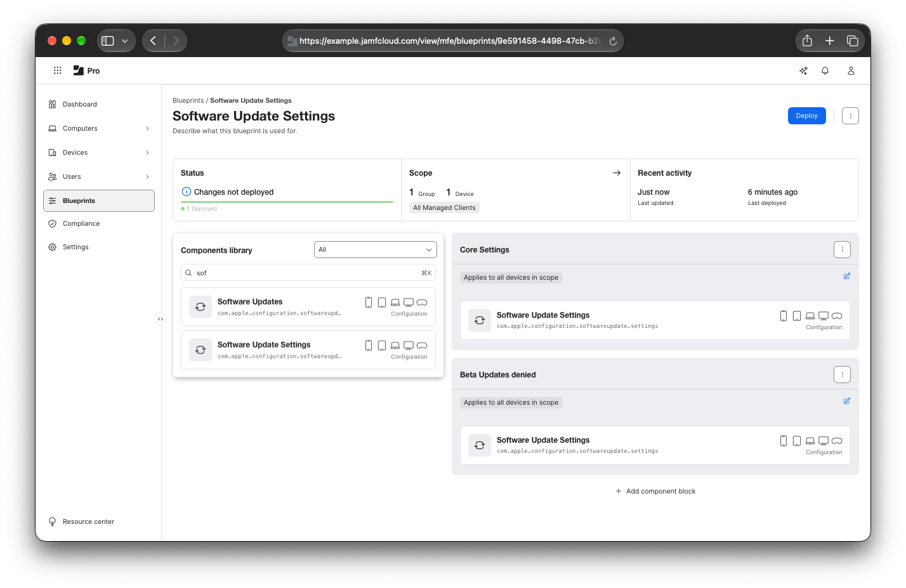Click the Core Settings block title
The width and height of the screenshot is (906, 588).
click(485, 250)
